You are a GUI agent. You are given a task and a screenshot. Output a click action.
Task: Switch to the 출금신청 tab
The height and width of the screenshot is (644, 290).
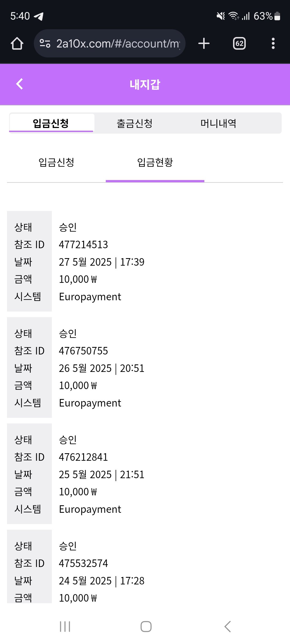click(135, 123)
